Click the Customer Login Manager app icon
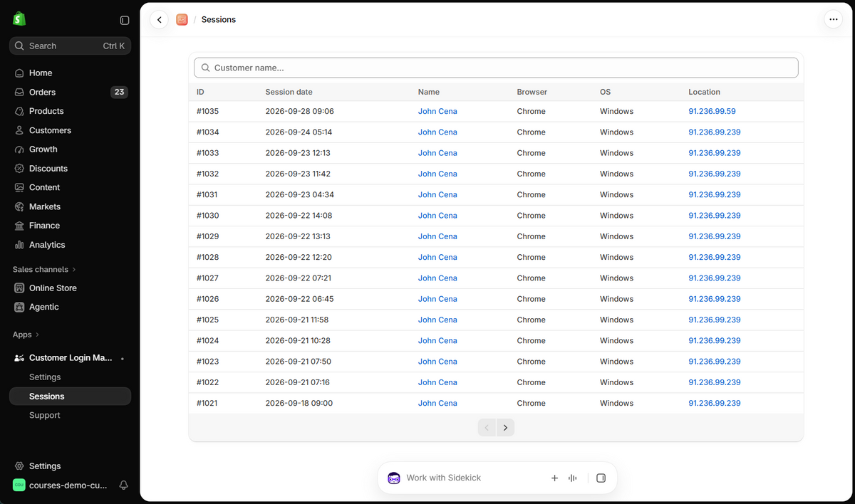 point(19,358)
